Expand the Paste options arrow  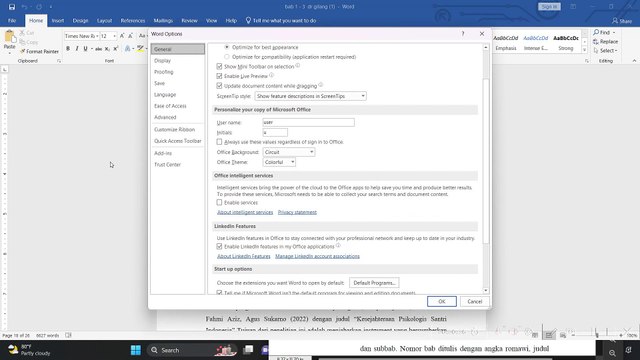(9, 53)
